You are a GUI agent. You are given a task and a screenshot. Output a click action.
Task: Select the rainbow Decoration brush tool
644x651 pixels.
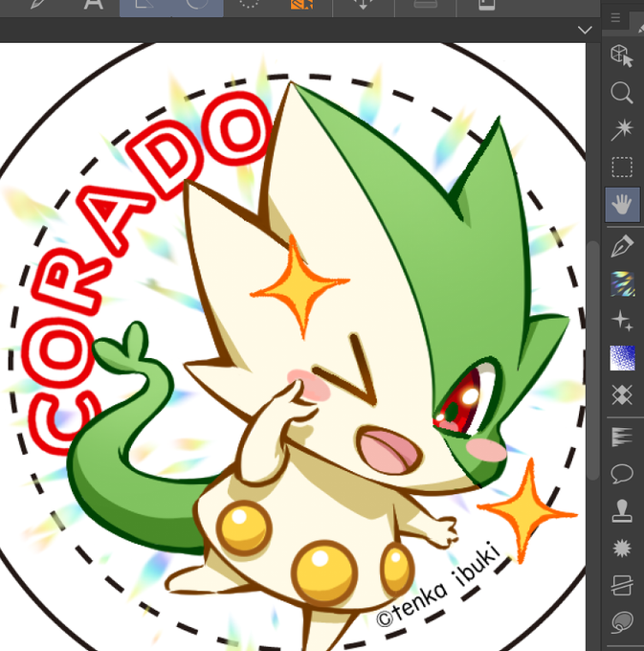point(622,283)
